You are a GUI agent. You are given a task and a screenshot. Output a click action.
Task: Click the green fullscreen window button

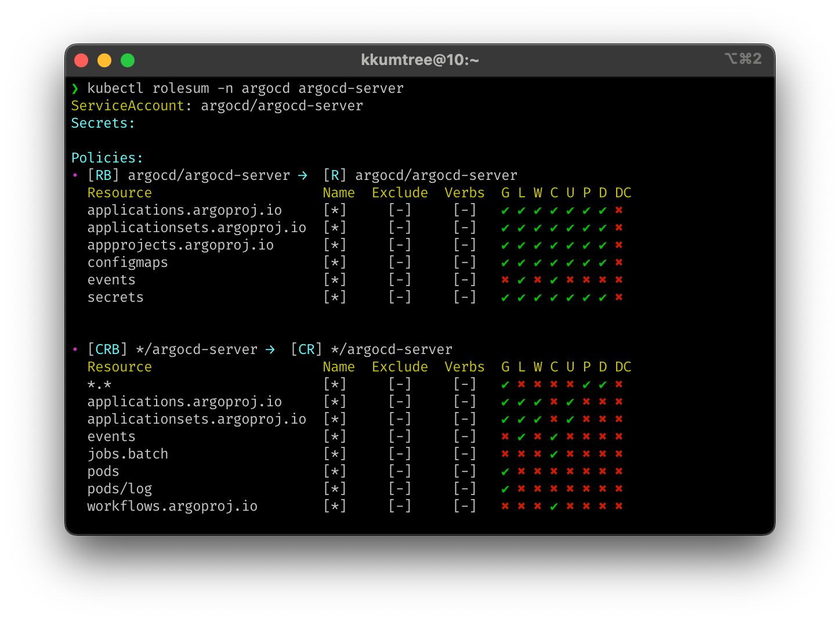(128, 60)
